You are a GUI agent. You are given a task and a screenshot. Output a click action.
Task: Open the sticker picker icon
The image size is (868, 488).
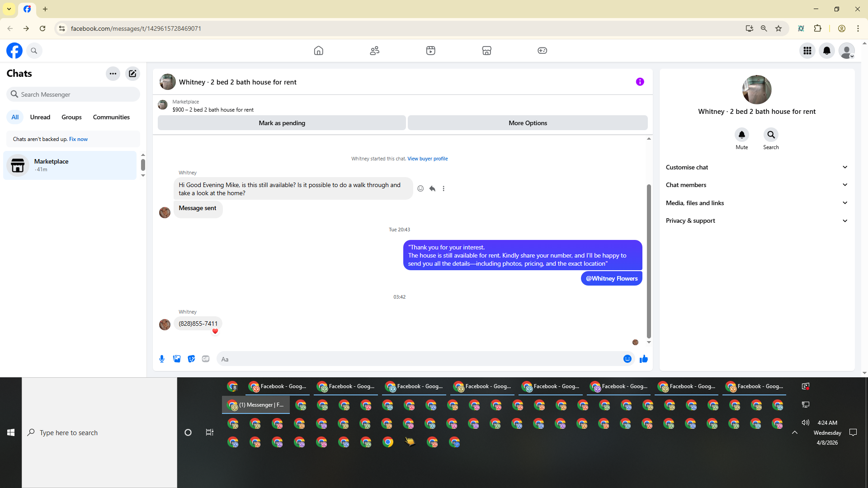coord(191,359)
